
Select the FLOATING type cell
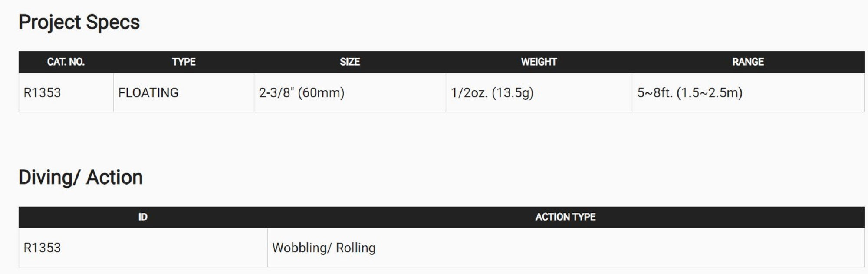[148, 92]
